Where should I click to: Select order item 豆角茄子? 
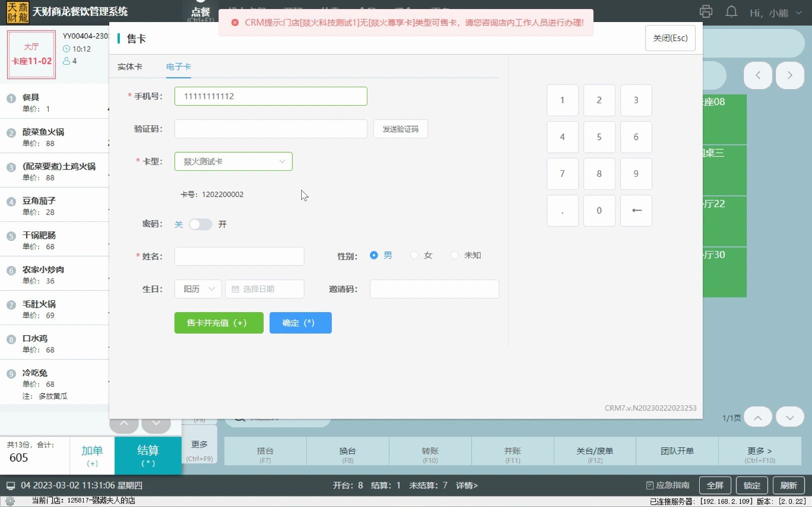coord(54,205)
